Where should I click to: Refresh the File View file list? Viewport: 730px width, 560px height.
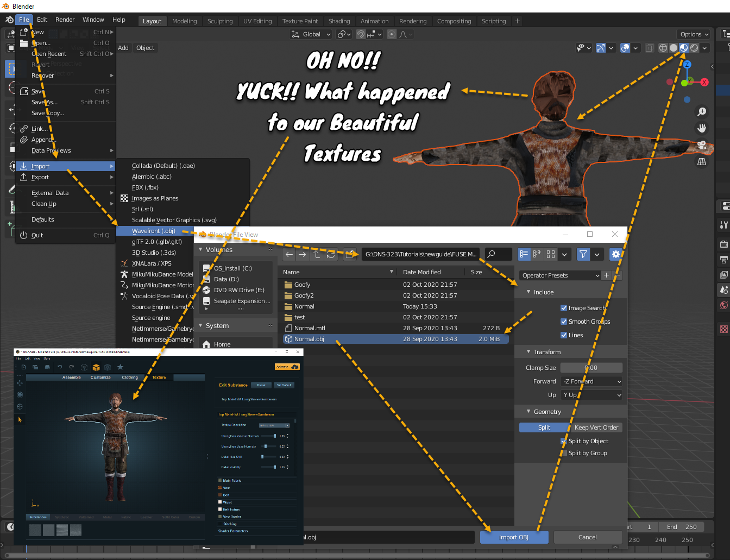pos(330,254)
